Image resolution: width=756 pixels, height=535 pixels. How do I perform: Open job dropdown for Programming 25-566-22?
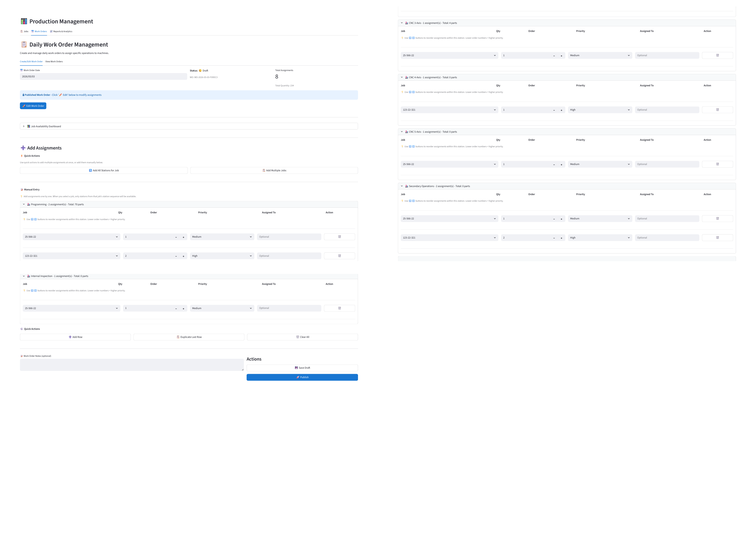click(x=71, y=237)
